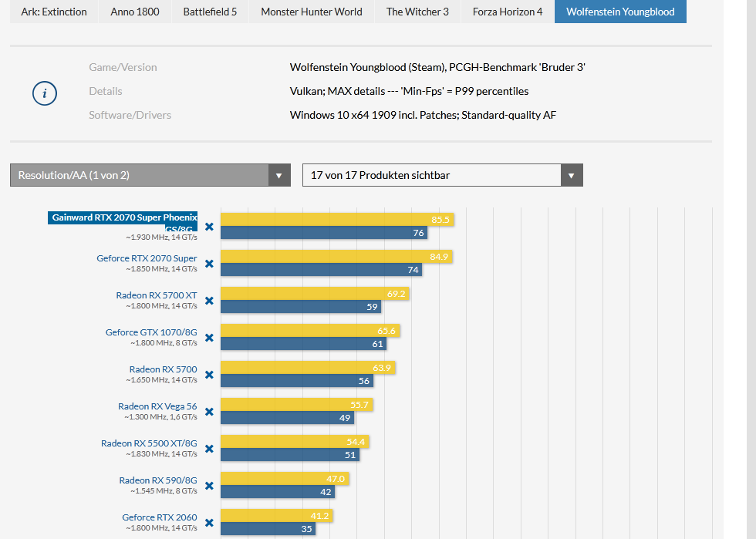Click the Geforce RTX 2060 link

159,517
